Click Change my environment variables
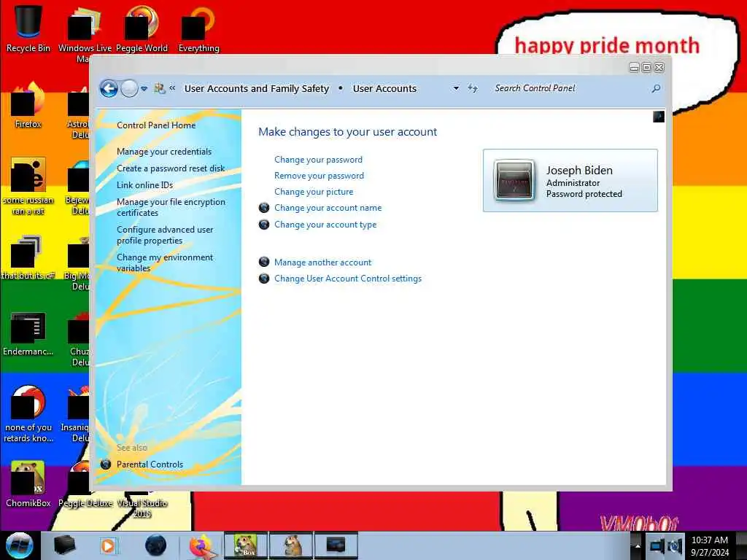Screen dimensions: 747x560 point(165,262)
